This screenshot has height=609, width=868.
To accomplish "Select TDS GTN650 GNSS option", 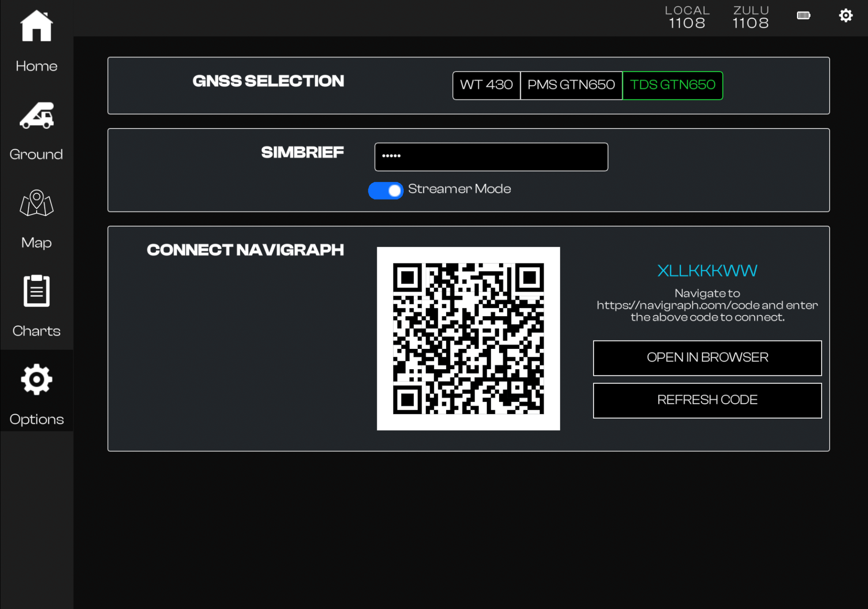I will 672,85.
